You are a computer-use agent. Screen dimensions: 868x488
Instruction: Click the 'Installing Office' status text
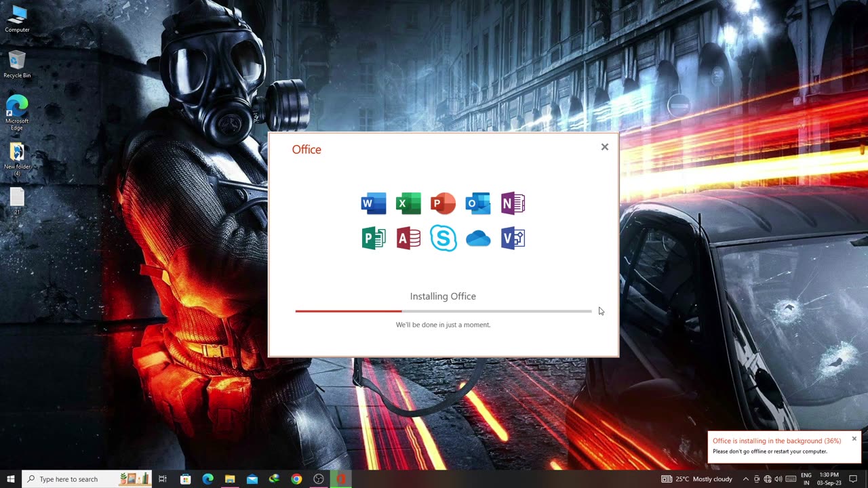pos(443,296)
